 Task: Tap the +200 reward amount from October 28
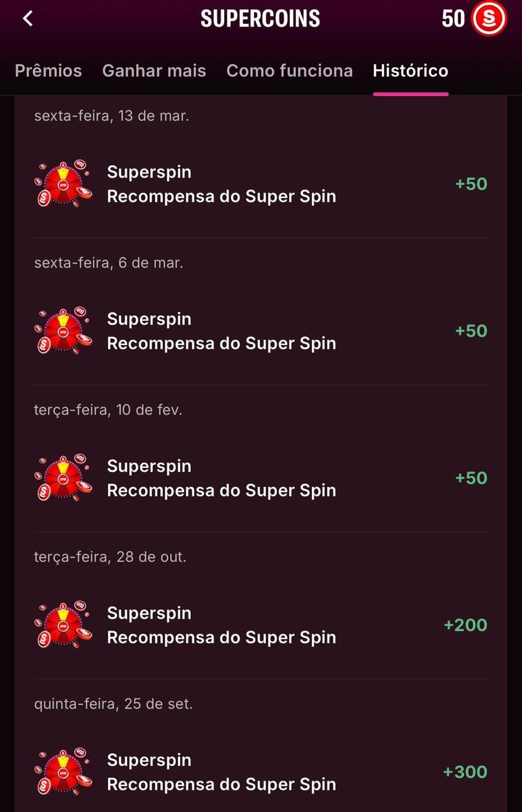(x=466, y=625)
